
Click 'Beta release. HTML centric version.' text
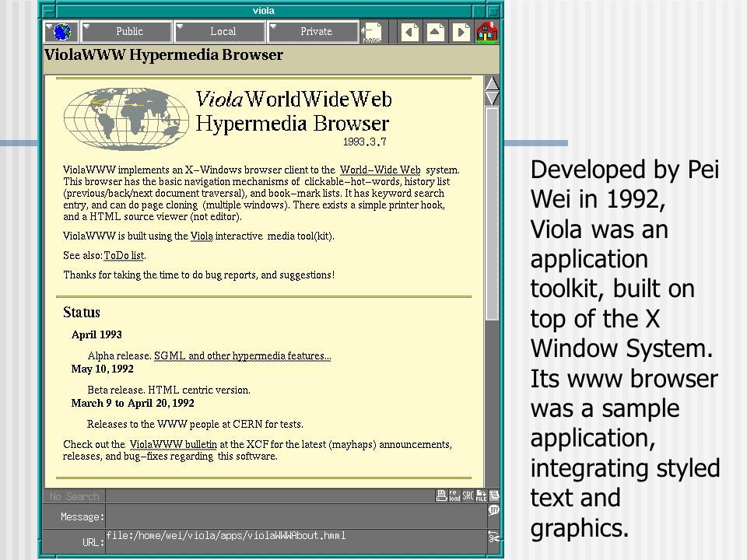coord(169,390)
